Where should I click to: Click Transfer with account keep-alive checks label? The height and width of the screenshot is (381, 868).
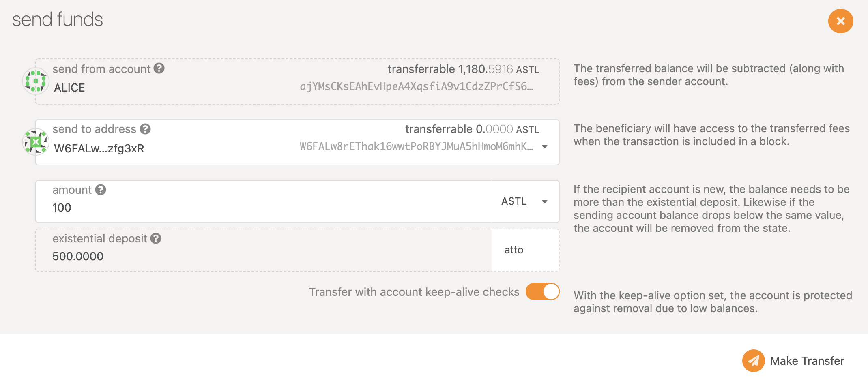click(414, 292)
